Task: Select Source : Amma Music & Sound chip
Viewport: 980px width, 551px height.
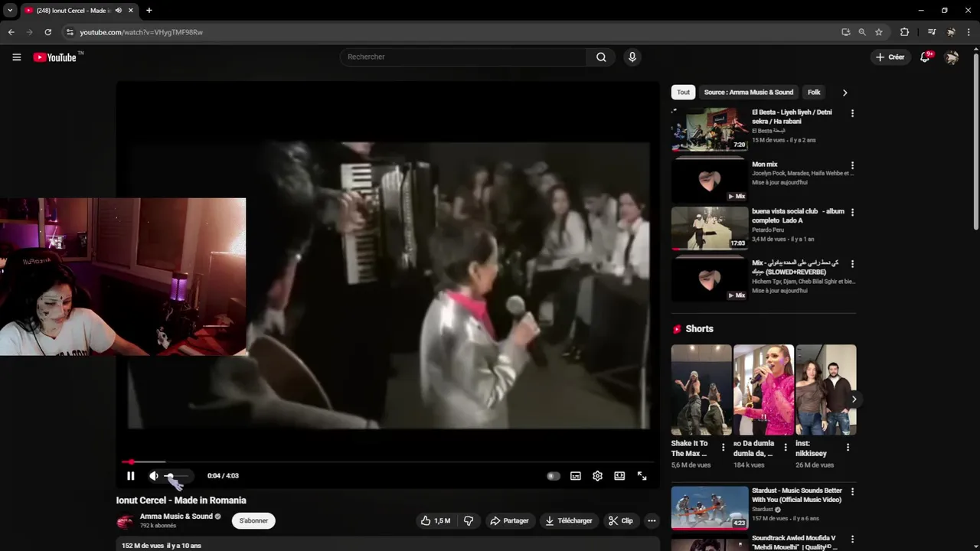Action: [749, 92]
